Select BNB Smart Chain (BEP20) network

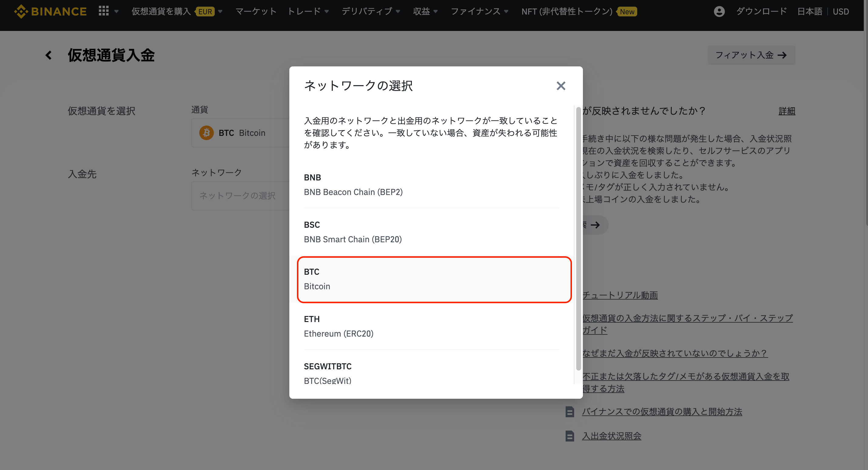point(431,232)
